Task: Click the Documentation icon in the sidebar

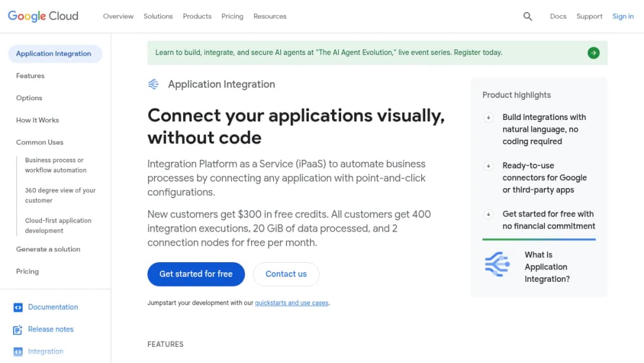Action: pyautogui.click(x=18, y=307)
